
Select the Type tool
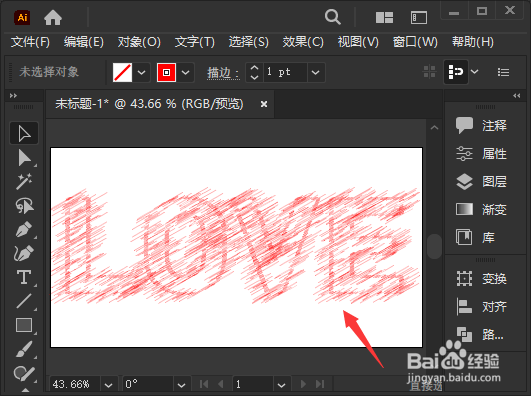click(x=24, y=277)
